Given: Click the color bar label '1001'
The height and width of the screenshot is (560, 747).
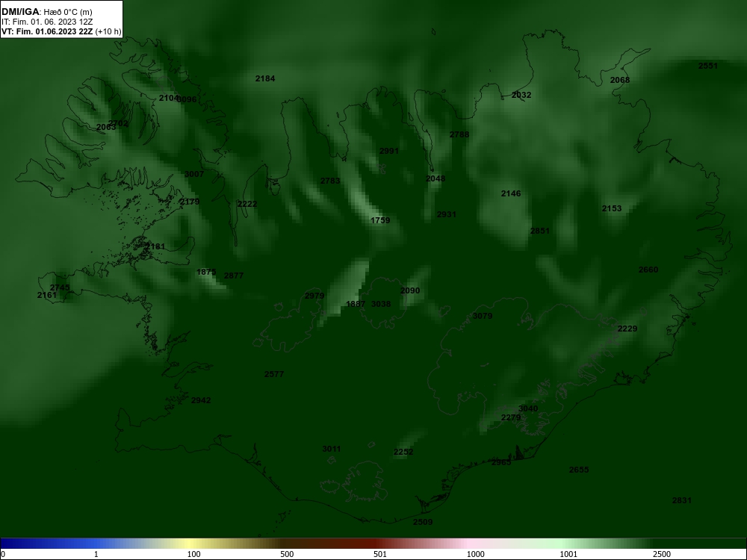Looking at the screenshot, I should point(568,554).
